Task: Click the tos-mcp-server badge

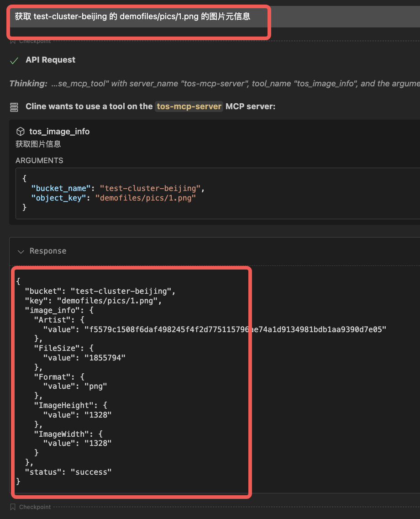Action: click(x=189, y=106)
